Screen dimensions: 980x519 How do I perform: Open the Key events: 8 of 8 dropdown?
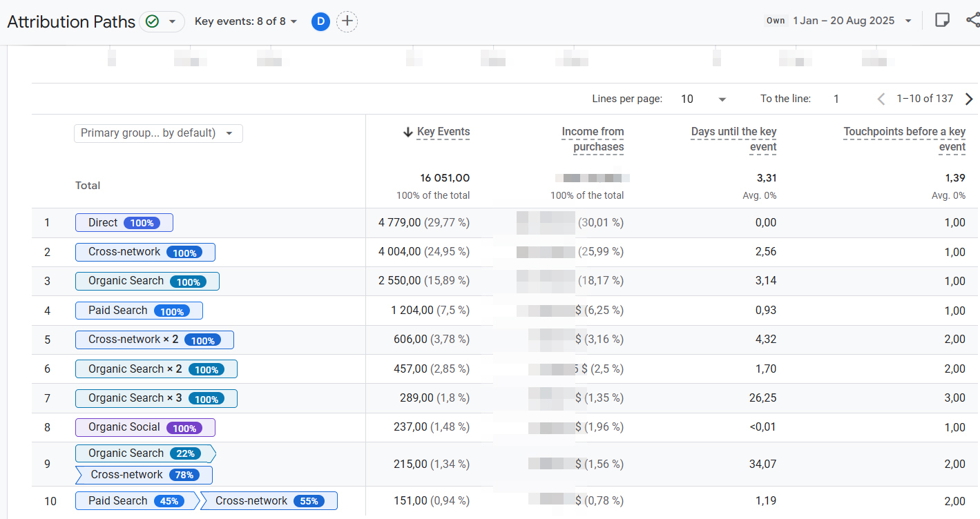[x=246, y=21]
